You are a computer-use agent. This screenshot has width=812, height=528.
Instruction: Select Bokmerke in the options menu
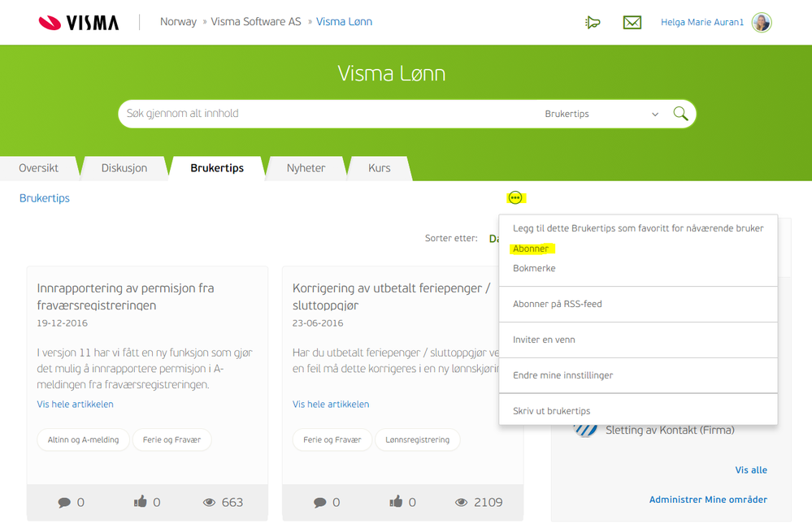[534, 268]
